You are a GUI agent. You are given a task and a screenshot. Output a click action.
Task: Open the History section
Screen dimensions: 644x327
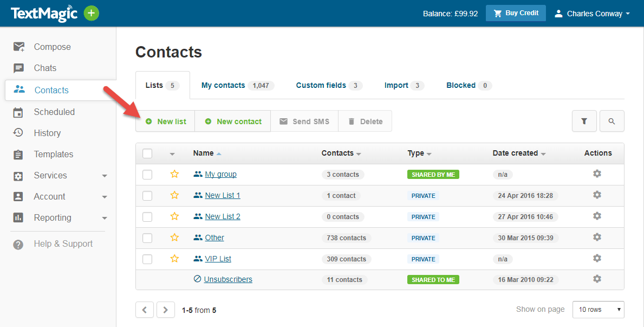pyautogui.click(x=48, y=133)
